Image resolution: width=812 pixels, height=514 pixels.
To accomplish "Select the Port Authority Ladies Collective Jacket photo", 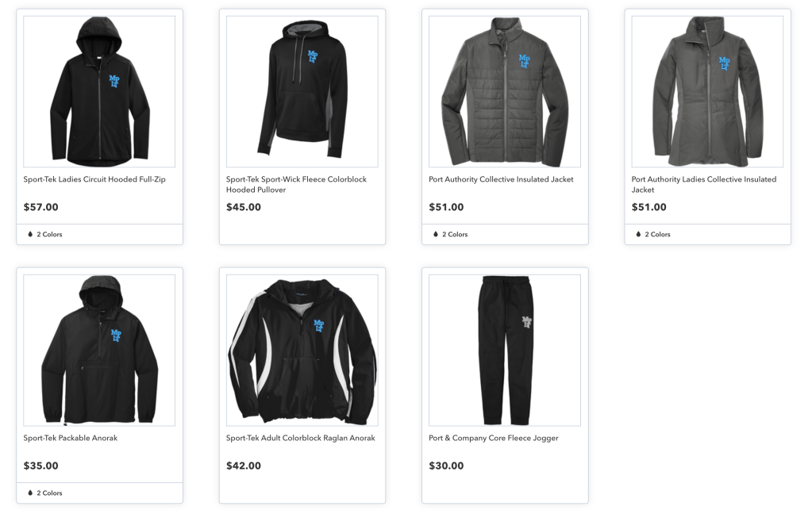I will pos(707,92).
